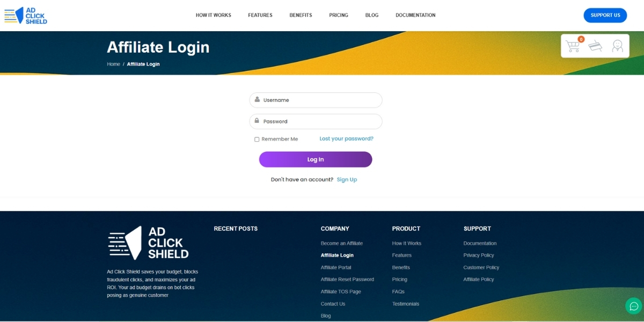Viewport: 644px width, 322px height.
Task: Open Features footer link under Product
Action: pyautogui.click(x=402, y=255)
